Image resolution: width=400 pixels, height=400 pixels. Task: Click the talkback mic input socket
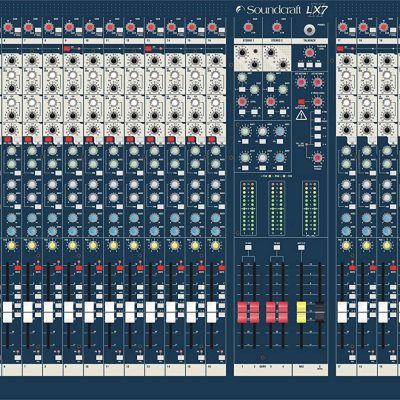(309, 30)
